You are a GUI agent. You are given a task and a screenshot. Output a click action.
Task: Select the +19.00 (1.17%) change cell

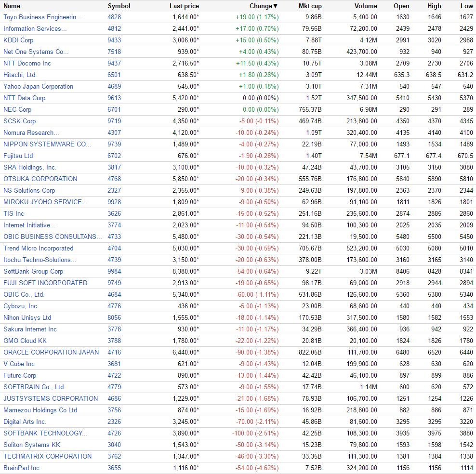(x=257, y=17)
